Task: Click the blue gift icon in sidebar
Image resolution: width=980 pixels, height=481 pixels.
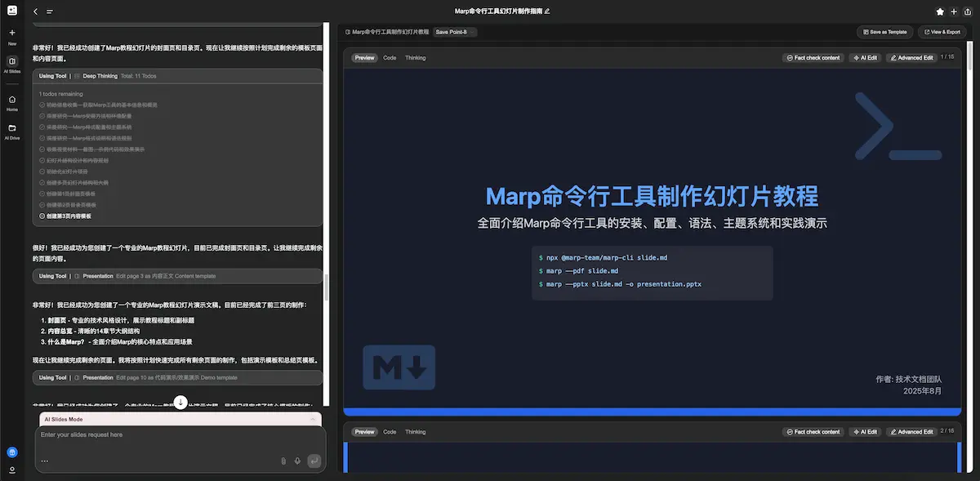Action: tap(12, 452)
